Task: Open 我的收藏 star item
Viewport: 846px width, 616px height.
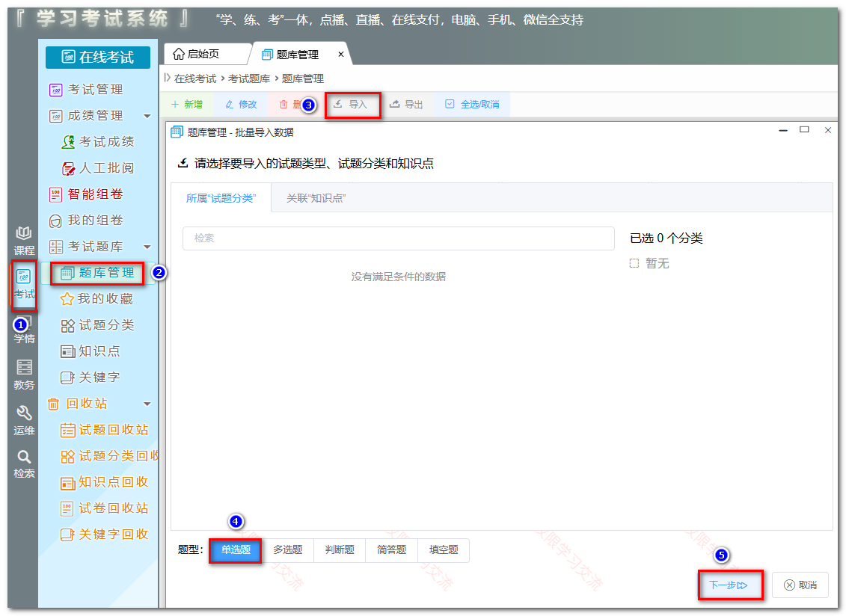Action: [x=96, y=299]
